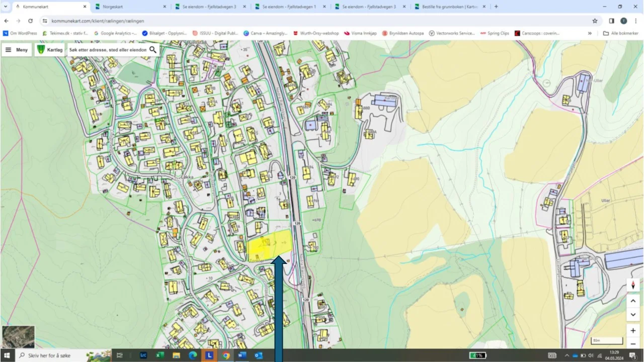Open the Canva bookmark

click(x=265, y=33)
